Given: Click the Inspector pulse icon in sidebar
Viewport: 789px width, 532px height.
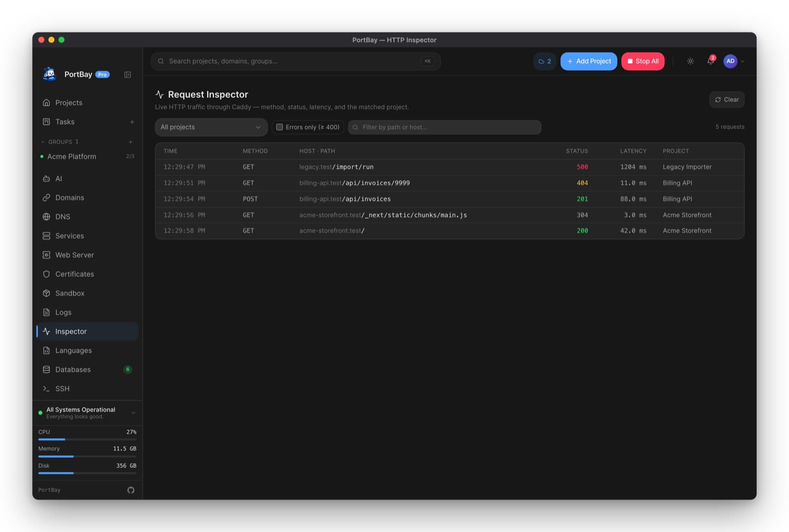Looking at the screenshot, I should click(x=46, y=331).
